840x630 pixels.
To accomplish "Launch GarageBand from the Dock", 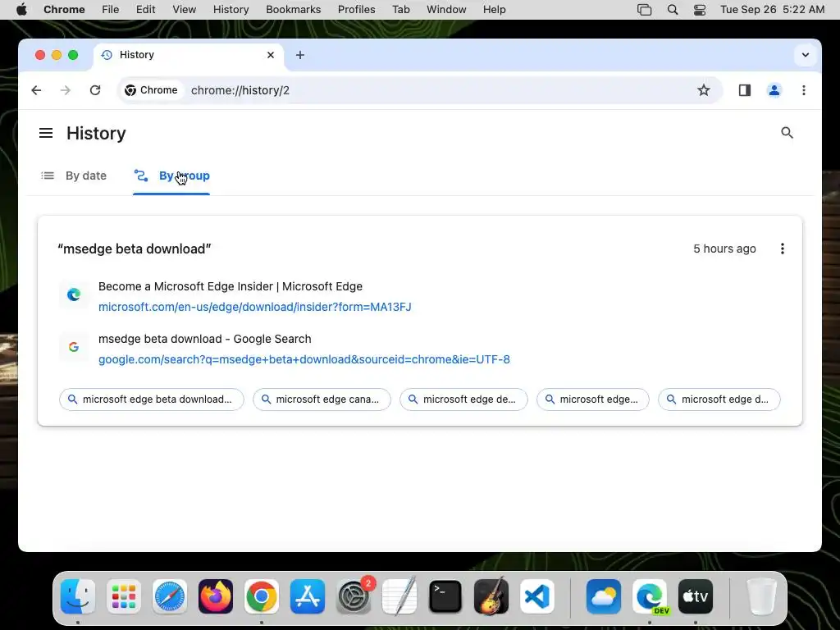I will click(491, 596).
